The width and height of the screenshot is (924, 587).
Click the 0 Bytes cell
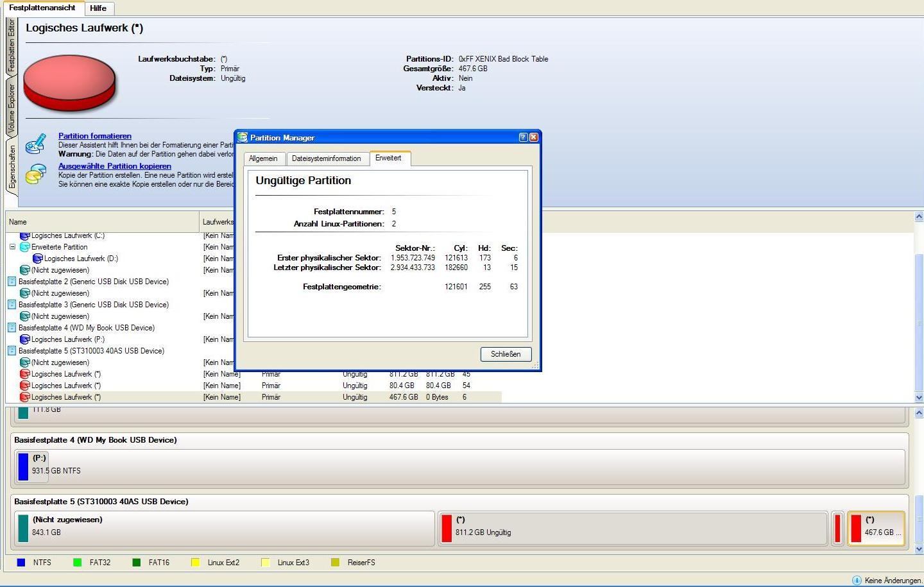[437, 397]
